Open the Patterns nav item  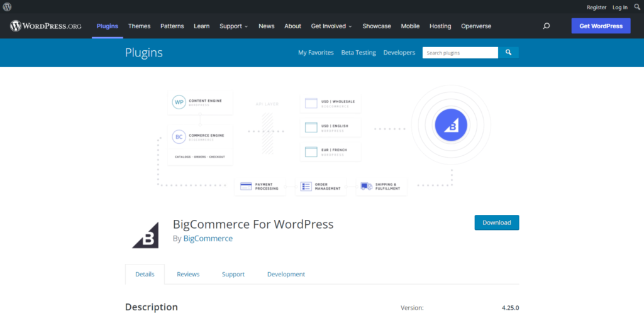click(x=172, y=26)
